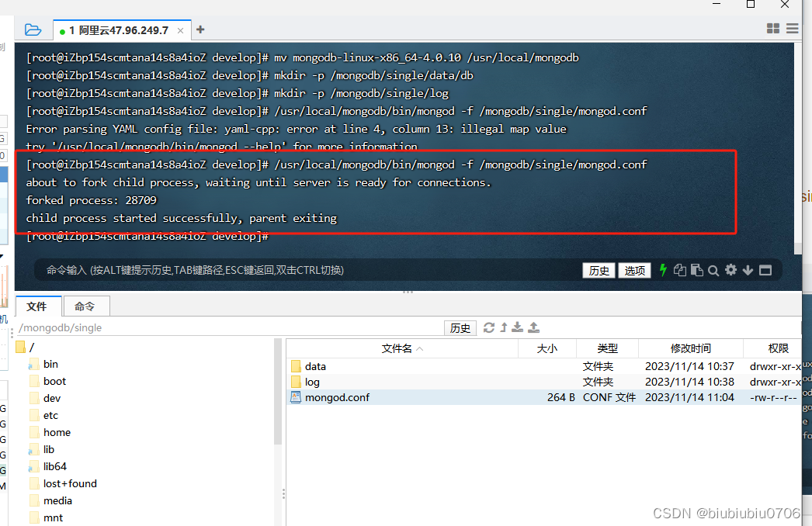Go to parent directory with up-arrow icon
The height and width of the screenshot is (526, 812).
tap(504, 327)
